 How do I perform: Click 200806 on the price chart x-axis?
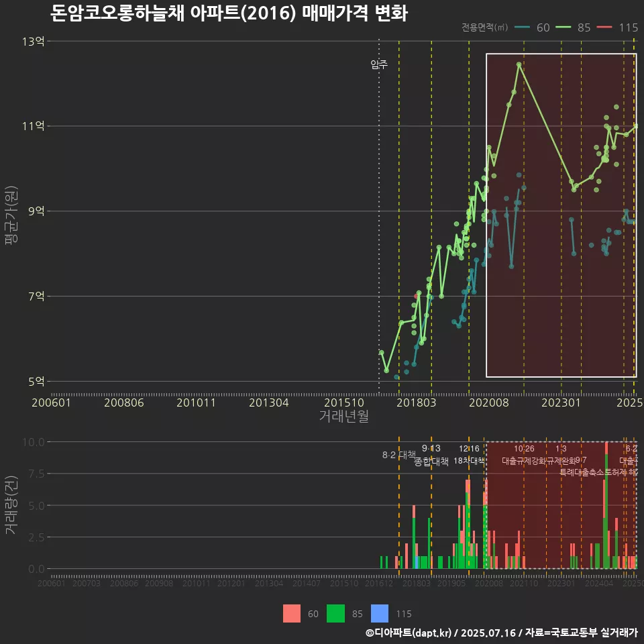coord(124,402)
